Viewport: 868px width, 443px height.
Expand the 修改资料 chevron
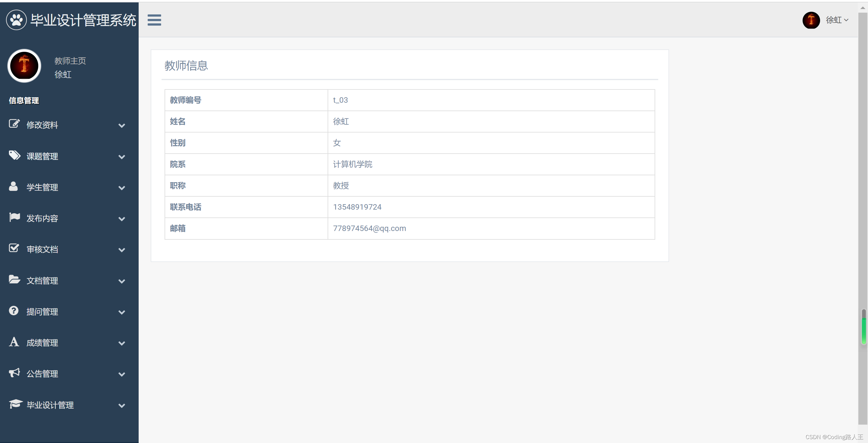pos(122,126)
